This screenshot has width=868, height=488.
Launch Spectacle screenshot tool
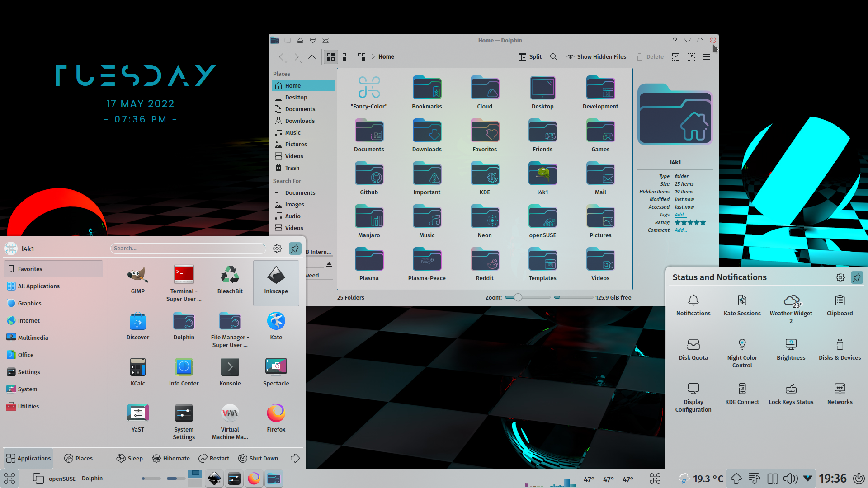pyautogui.click(x=276, y=372)
